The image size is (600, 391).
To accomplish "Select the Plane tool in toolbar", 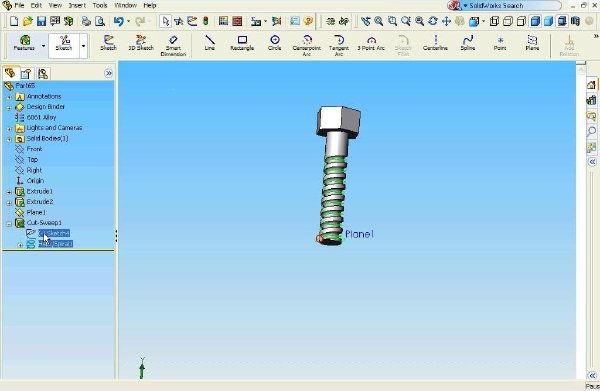I will click(x=532, y=43).
